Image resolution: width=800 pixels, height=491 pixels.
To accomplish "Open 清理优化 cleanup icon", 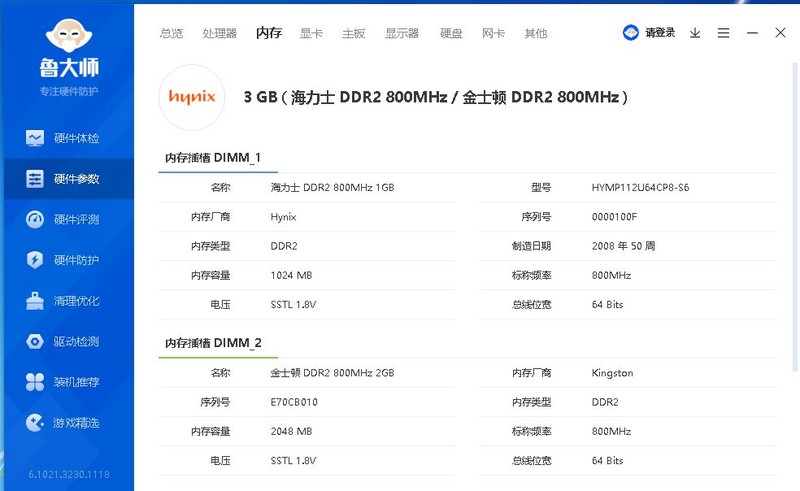I will pos(35,301).
